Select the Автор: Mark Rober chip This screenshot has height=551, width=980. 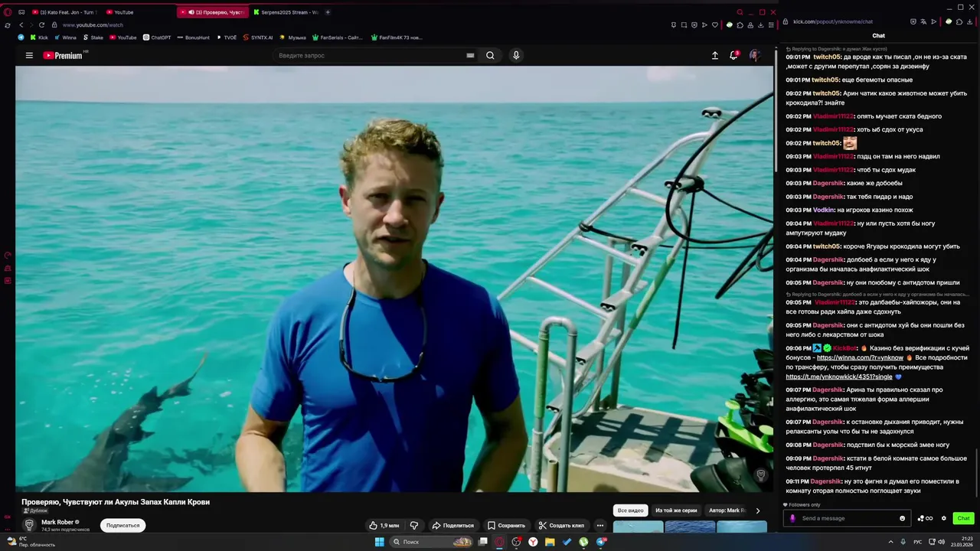click(x=727, y=510)
